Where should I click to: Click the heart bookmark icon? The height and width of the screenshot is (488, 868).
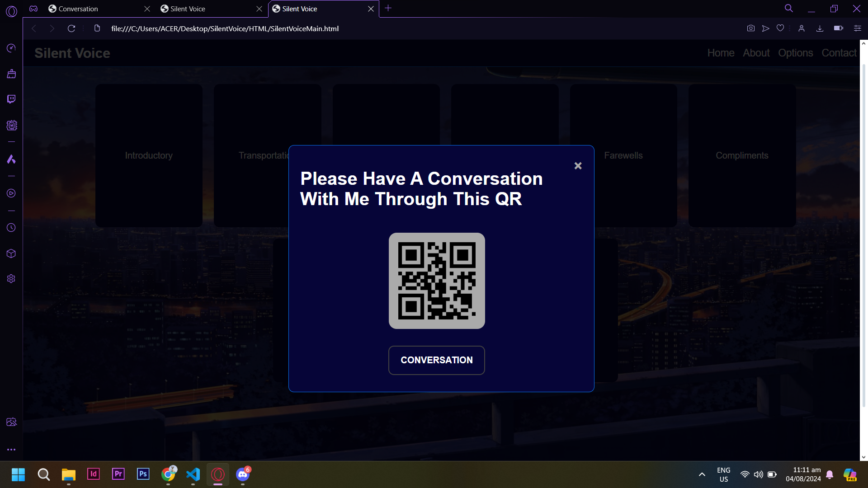(x=780, y=28)
